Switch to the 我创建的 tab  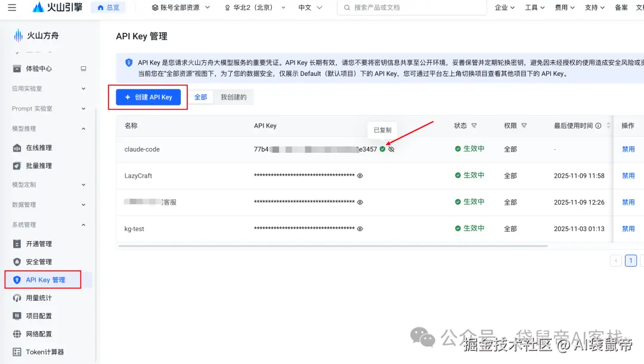point(233,97)
